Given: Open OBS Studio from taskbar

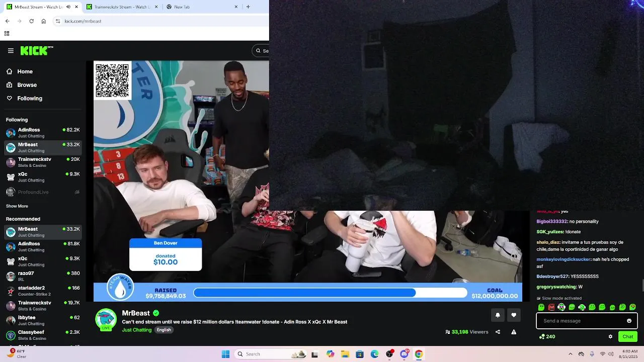Looking at the screenshot, I should (x=389, y=354).
